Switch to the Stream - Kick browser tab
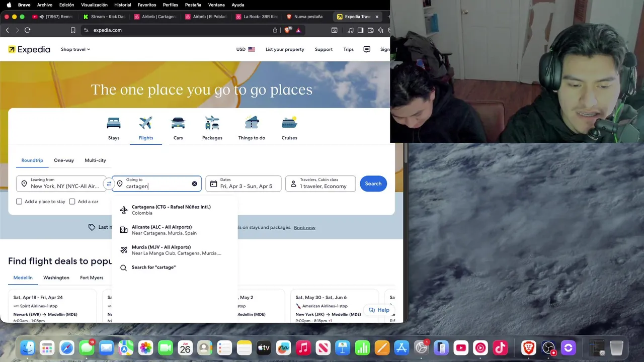644x362 pixels. pos(104,17)
